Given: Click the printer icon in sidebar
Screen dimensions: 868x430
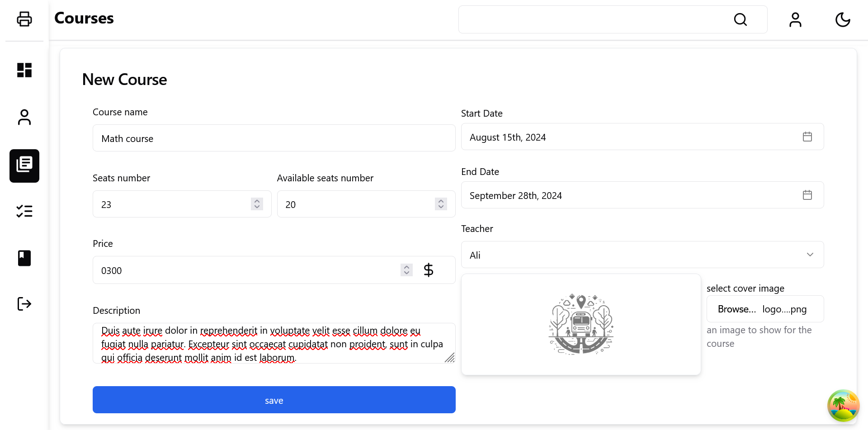Looking at the screenshot, I should pos(24,19).
